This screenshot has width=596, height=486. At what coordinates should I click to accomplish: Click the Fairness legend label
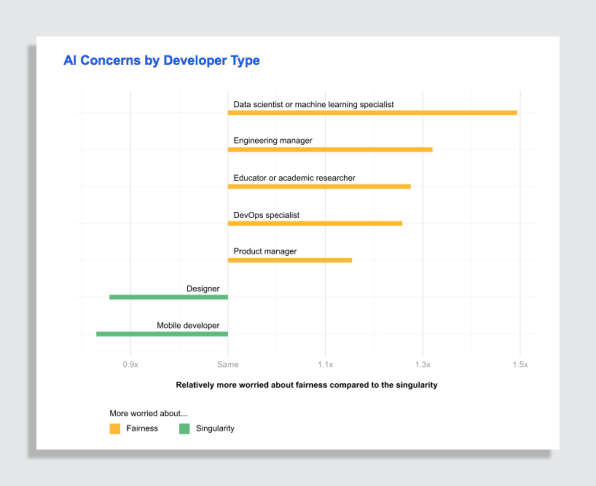pyautogui.click(x=142, y=428)
